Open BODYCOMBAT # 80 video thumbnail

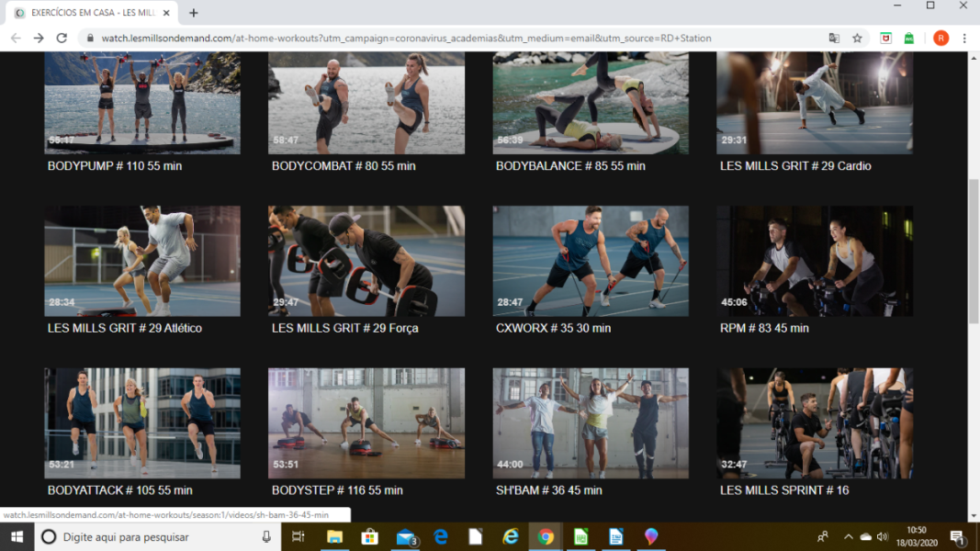(x=366, y=103)
